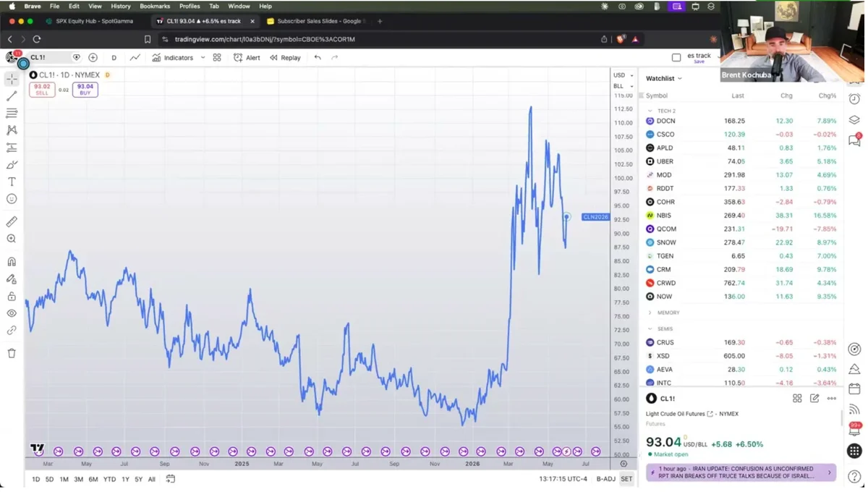Add a symbol to compare with plus icon
868x492 pixels.
click(x=93, y=57)
